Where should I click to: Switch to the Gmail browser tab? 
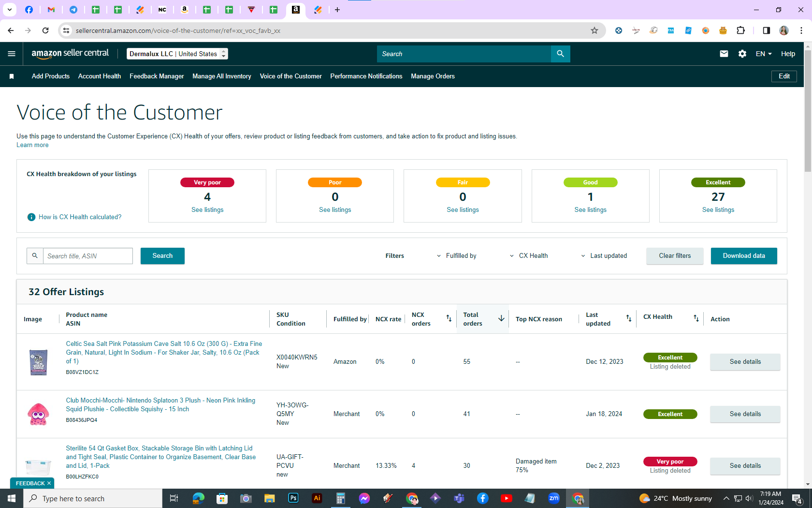51,10
